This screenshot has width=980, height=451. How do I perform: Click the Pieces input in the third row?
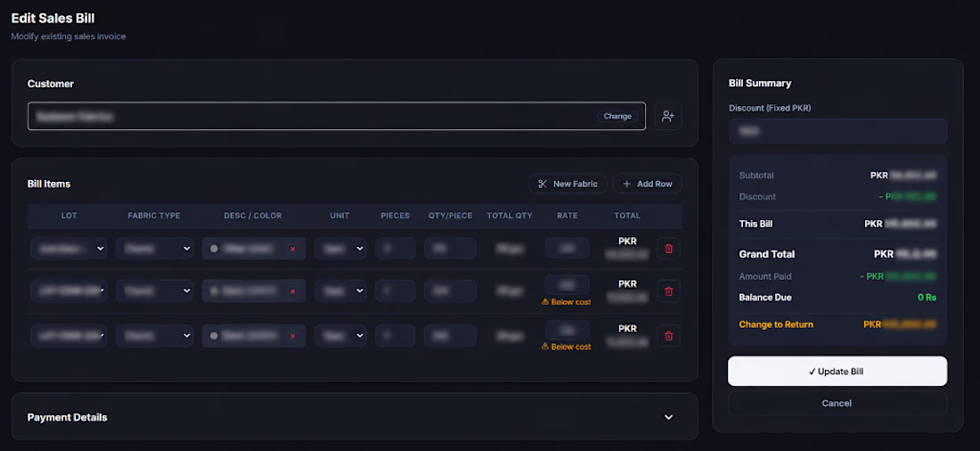point(395,336)
